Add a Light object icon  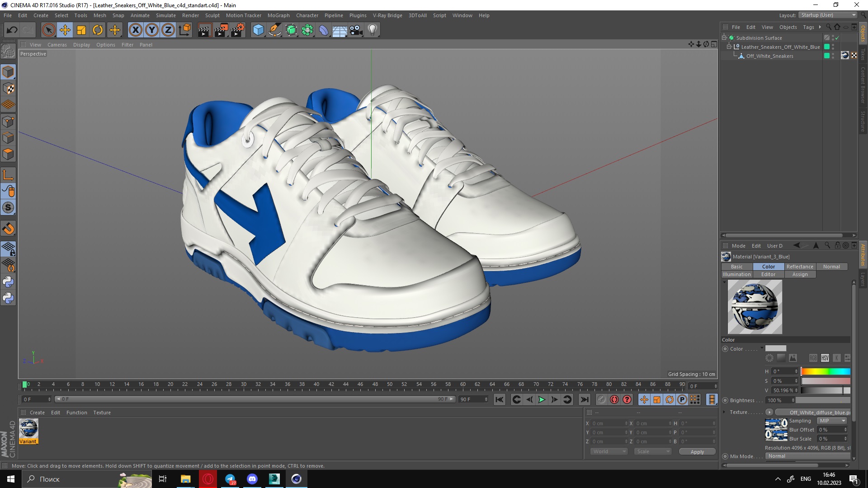click(x=373, y=30)
